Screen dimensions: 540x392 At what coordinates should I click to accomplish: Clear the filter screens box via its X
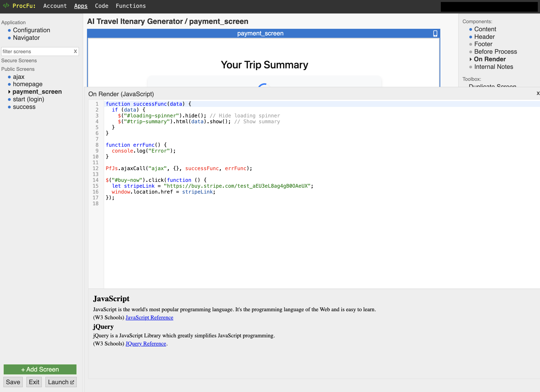tap(75, 52)
